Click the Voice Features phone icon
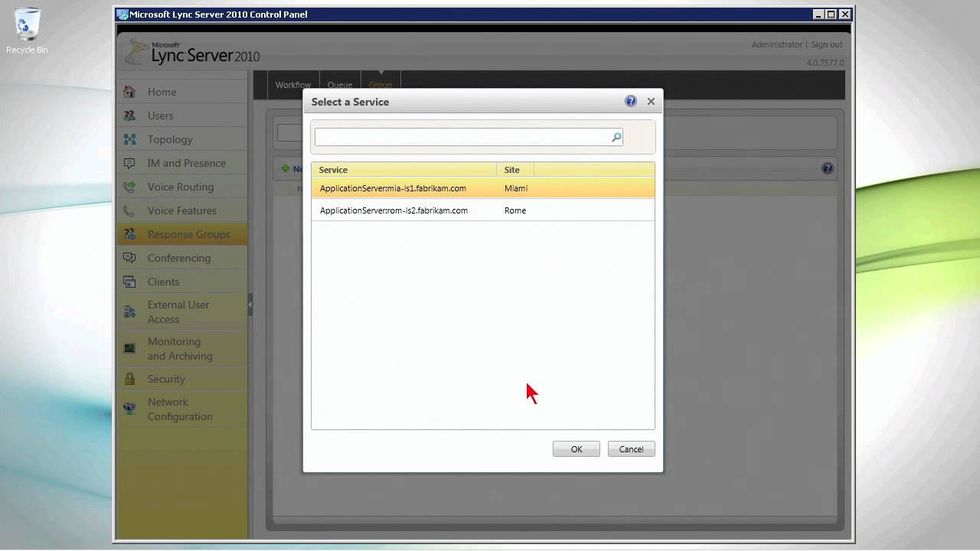 pos(130,210)
